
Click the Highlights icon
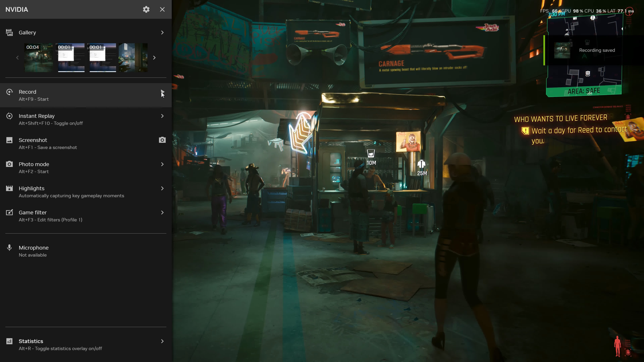(9, 188)
